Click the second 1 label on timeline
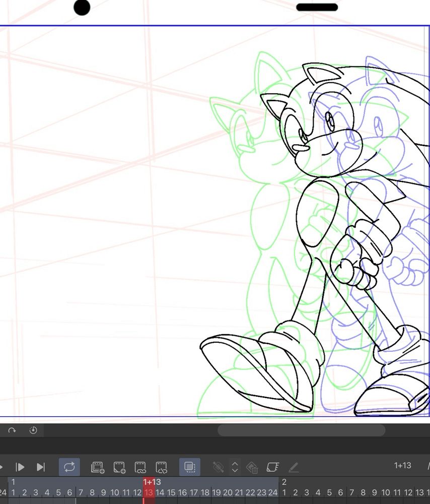The image size is (430, 504). tap(13, 482)
